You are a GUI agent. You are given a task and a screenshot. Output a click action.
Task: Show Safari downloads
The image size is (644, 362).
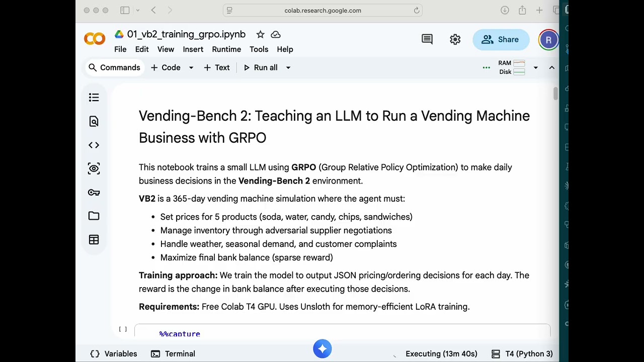(x=505, y=10)
